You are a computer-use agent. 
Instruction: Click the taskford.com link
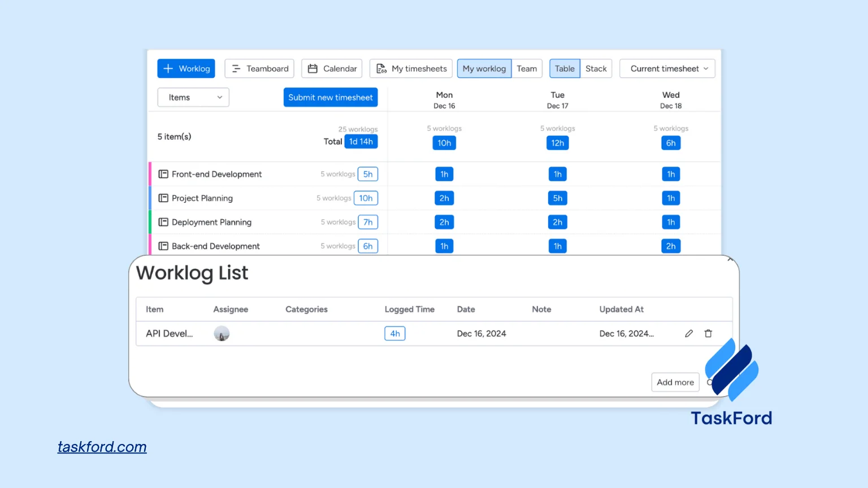tap(102, 447)
